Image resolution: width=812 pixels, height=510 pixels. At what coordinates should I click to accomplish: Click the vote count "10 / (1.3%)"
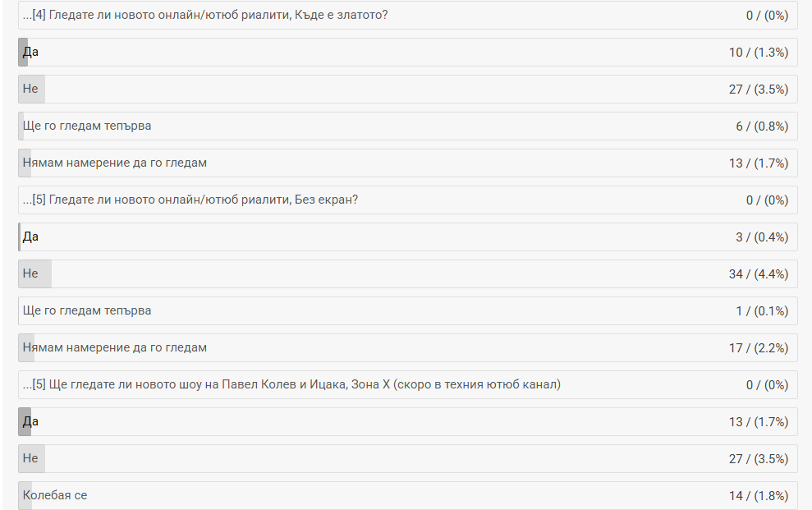pos(758,53)
